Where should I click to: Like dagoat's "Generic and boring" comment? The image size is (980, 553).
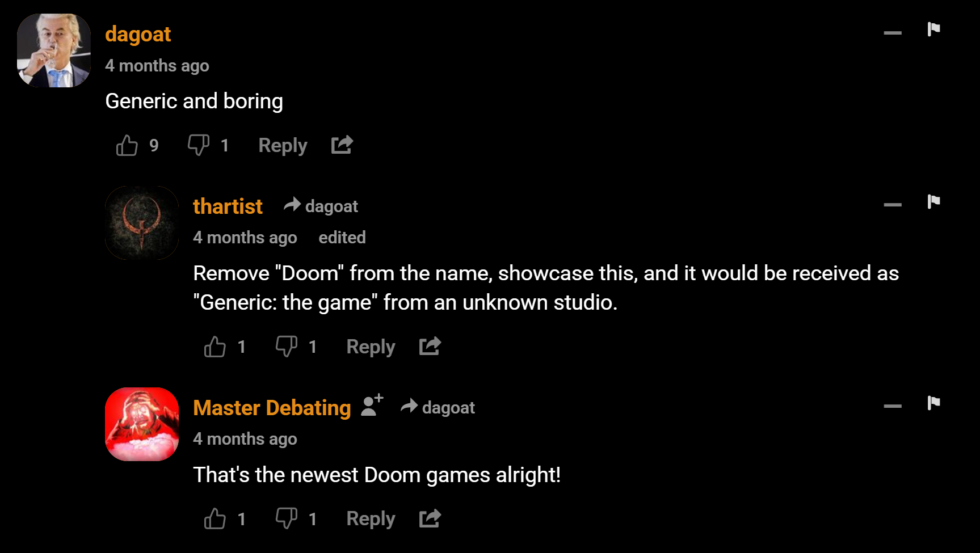click(x=127, y=145)
